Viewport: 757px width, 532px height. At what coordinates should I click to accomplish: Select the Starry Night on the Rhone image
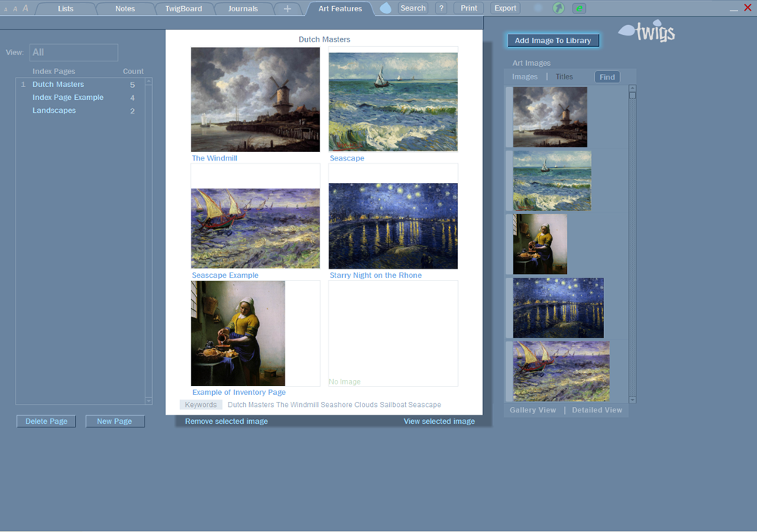(x=393, y=226)
